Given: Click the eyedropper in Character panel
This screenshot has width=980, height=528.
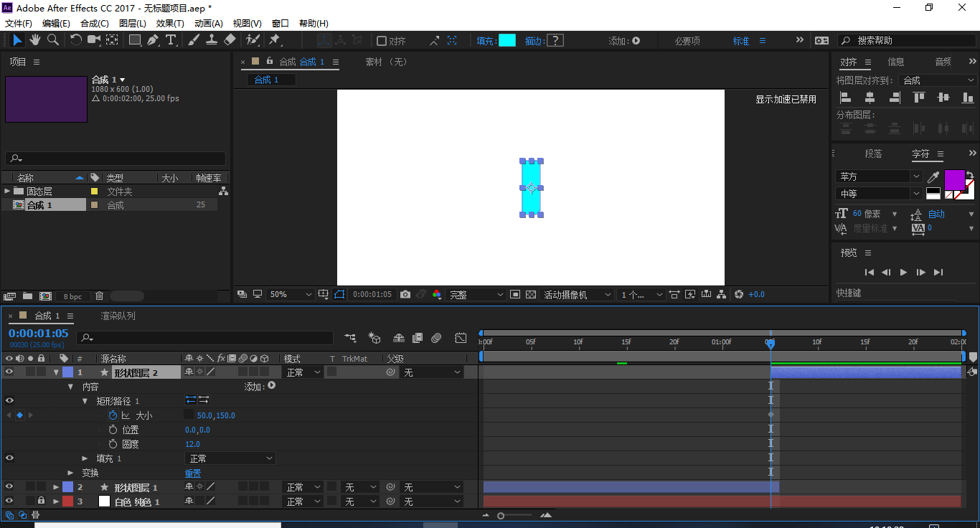Looking at the screenshot, I should click(933, 176).
